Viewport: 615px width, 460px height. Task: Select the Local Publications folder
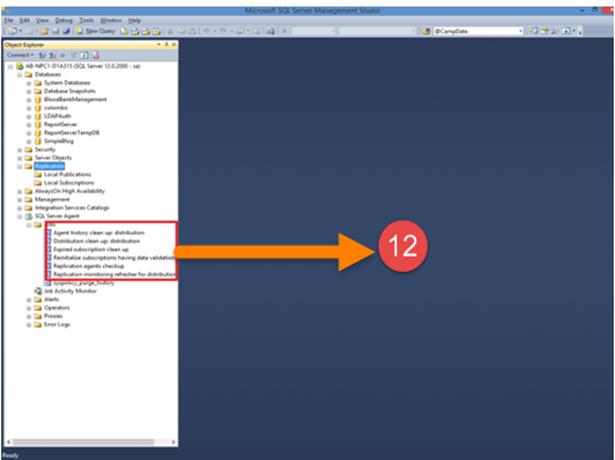point(67,175)
